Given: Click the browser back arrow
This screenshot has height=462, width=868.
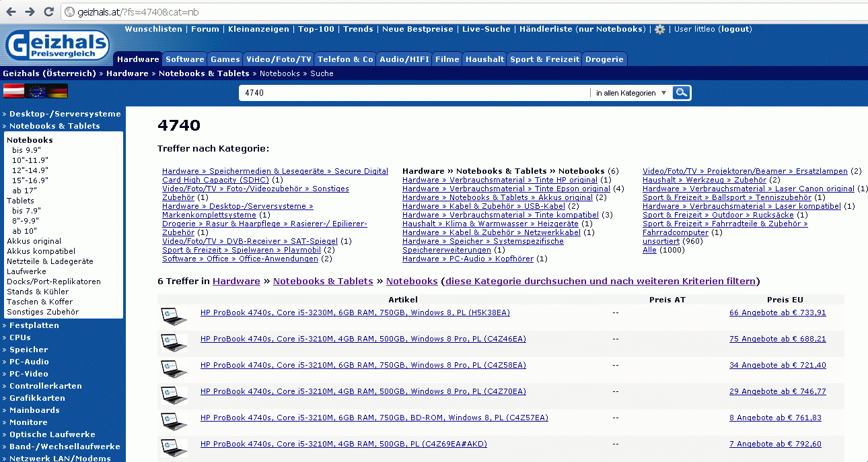Looking at the screenshot, I should [x=11, y=12].
